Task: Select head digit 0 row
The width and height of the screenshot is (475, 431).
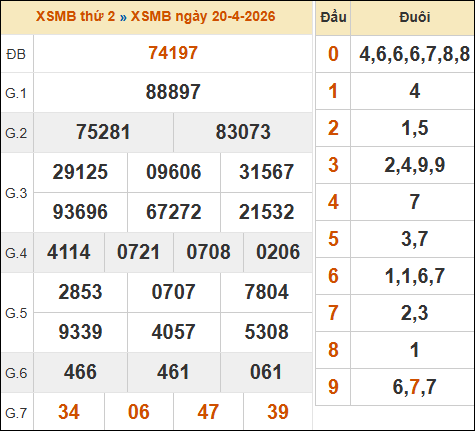Action: point(395,54)
